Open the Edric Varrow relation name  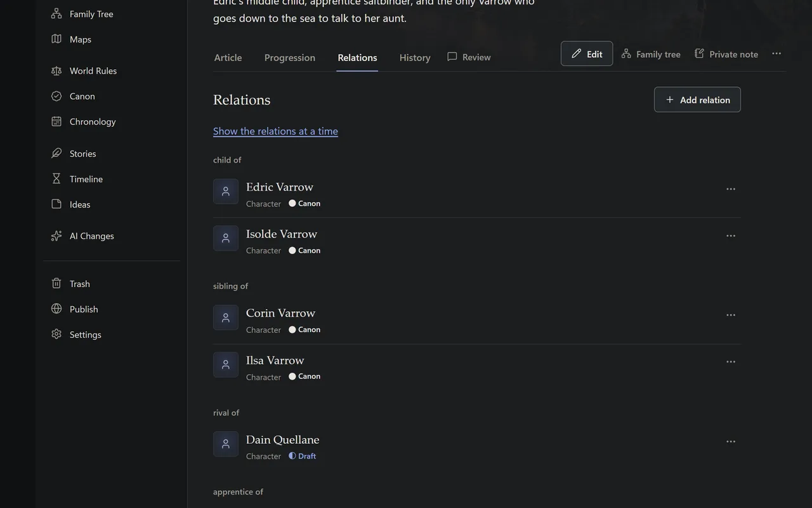(x=280, y=187)
